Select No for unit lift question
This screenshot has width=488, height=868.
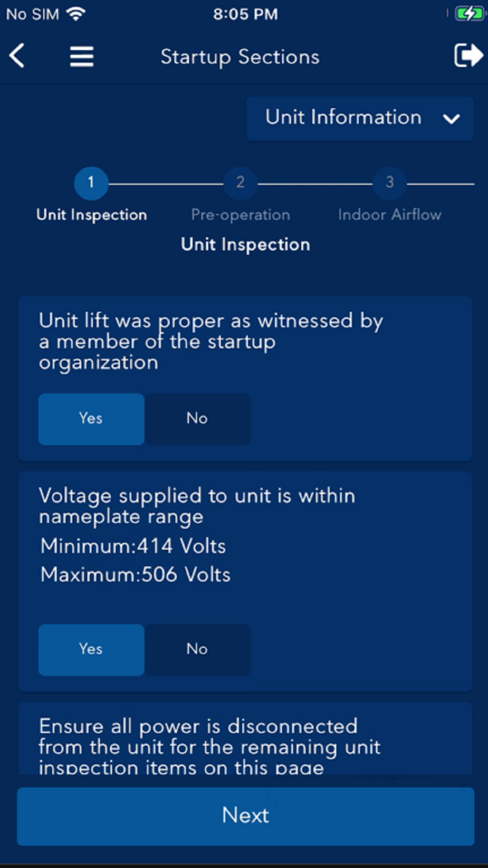pos(197,419)
